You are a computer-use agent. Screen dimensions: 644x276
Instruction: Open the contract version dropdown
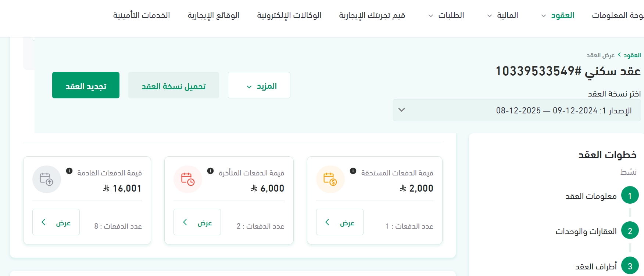click(516, 110)
